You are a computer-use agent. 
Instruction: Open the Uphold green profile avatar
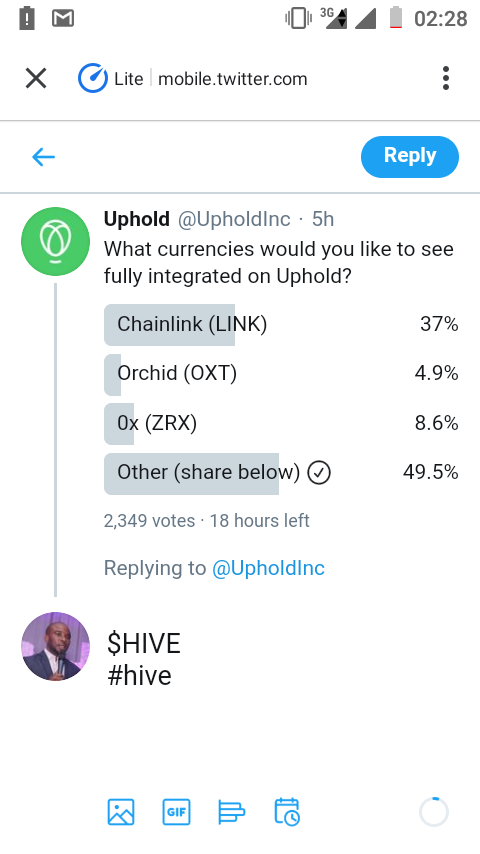(56, 241)
